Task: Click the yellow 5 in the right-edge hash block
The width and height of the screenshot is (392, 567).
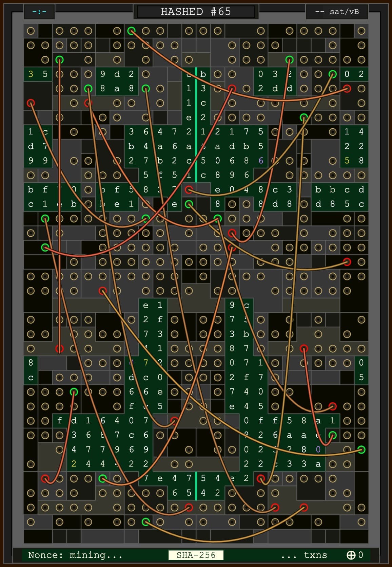Action: point(347,161)
